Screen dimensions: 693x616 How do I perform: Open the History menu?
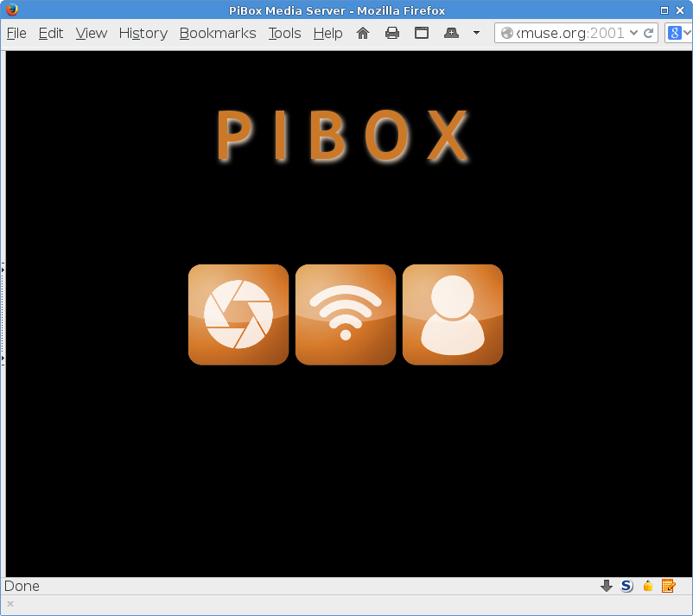(x=143, y=33)
